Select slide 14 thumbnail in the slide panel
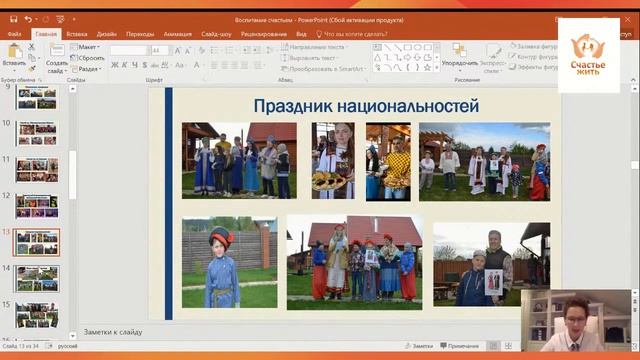The height and width of the screenshot is (360, 640). tap(37, 279)
